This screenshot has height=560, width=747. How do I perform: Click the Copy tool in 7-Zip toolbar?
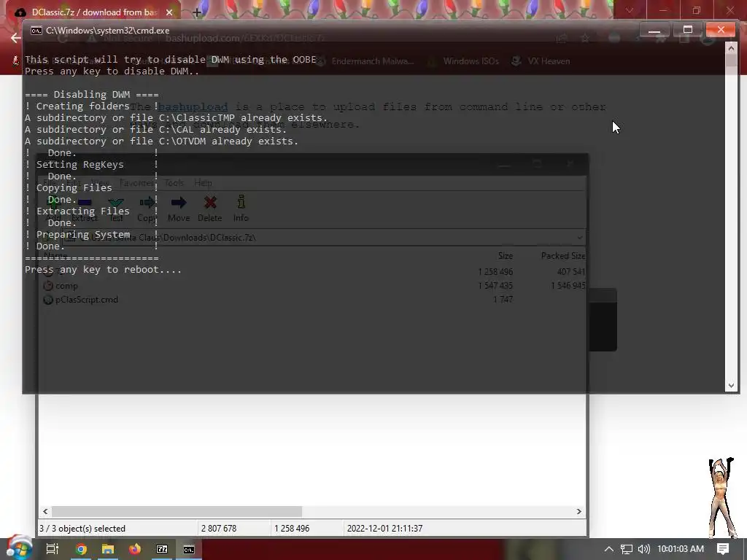click(x=147, y=209)
